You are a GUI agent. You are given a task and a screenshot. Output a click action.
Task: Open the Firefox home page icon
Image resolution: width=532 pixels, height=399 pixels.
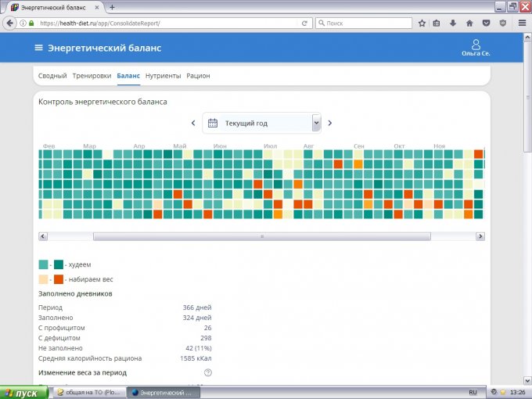[469, 23]
